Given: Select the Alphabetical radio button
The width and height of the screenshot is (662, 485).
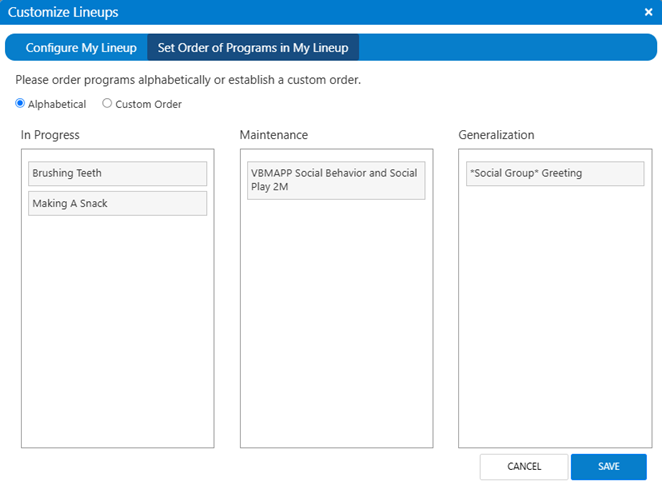Looking at the screenshot, I should coord(20,103).
